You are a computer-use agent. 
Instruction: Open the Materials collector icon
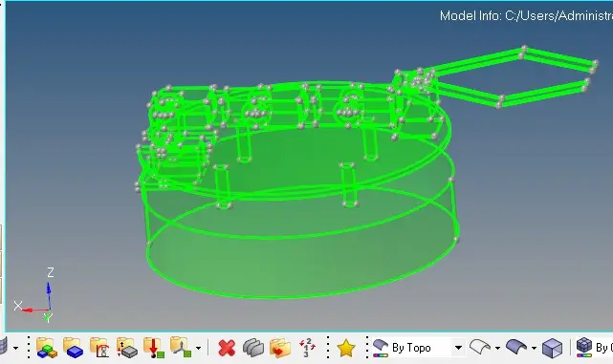(99, 347)
